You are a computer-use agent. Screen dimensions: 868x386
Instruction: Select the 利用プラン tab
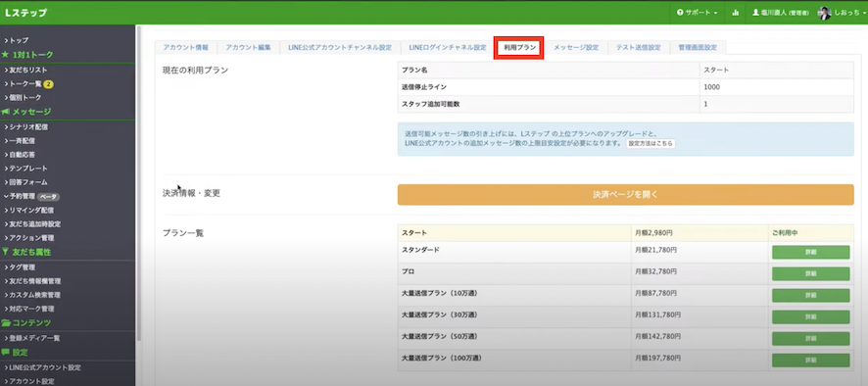520,48
